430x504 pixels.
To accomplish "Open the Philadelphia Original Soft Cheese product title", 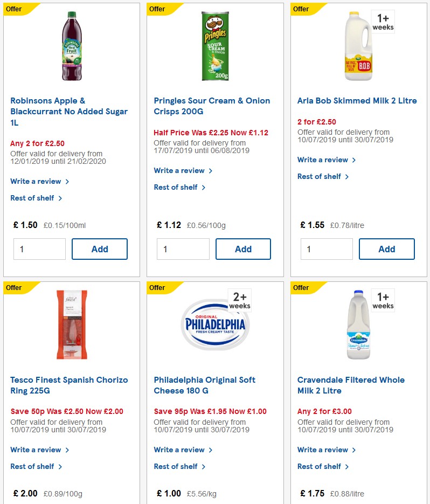I will pos(205,385).
